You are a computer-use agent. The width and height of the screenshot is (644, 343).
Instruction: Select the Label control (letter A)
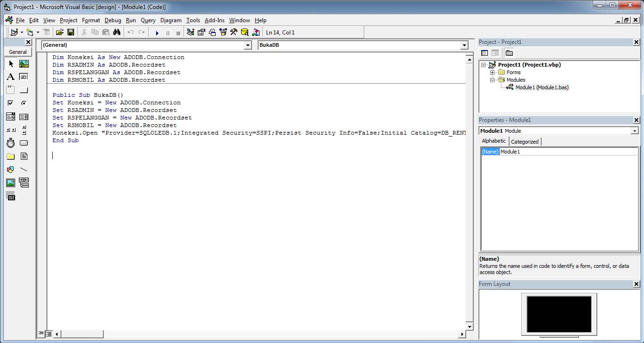[x=11, y=77]
